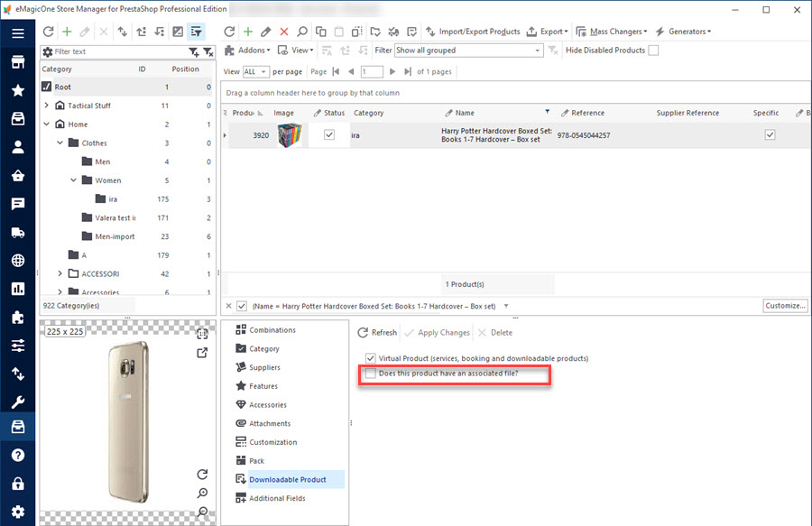Open the sliders preferences sidebar icon

pyautogui.click(x=18, y=346)
